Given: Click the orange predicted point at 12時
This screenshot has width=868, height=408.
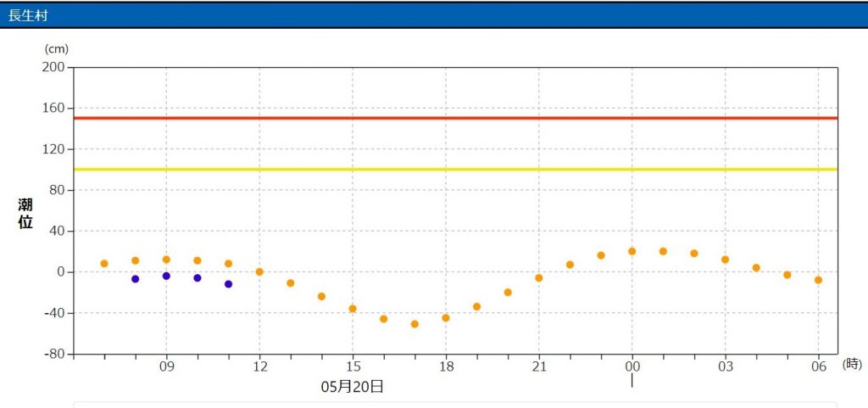Looking at the screenshot, I should (259, 271).
